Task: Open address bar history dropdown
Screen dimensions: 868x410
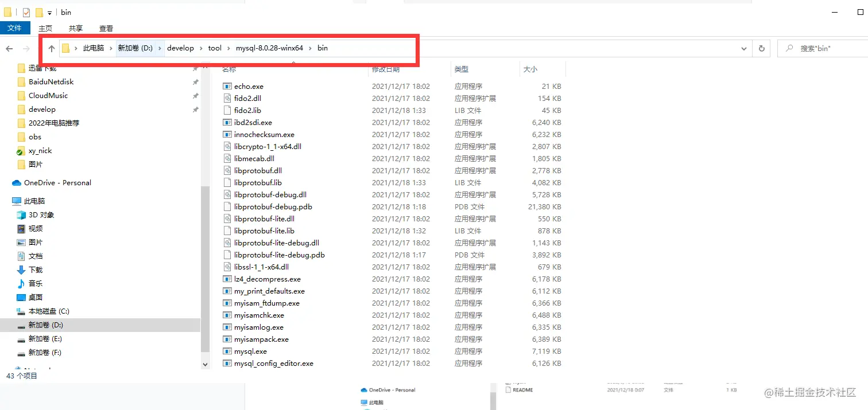Action: click(x=744, y=49)
